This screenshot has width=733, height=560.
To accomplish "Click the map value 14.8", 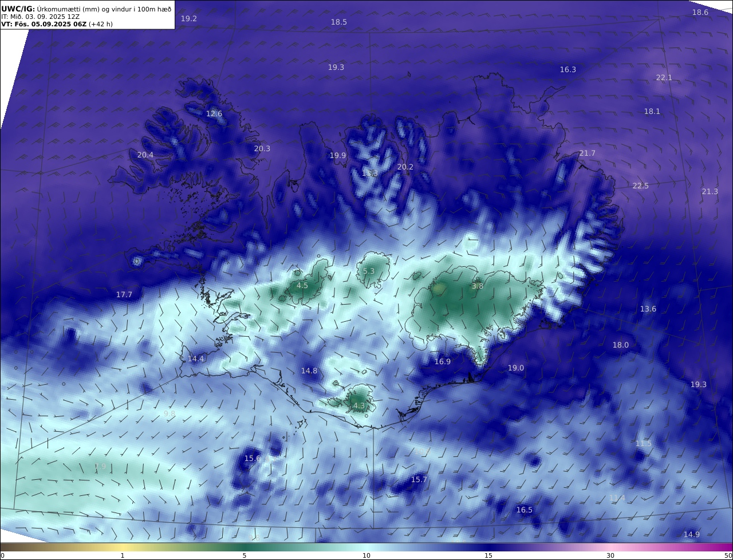I will pos(309,371).
